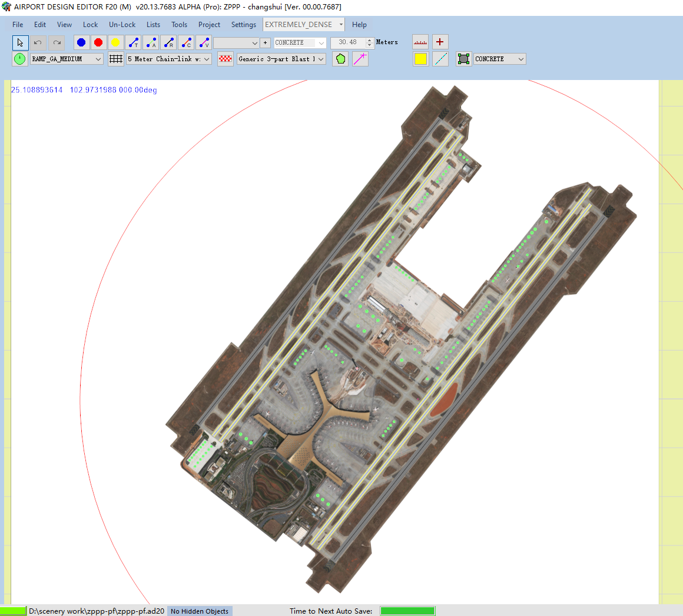683x616 pixels.
Task: Open the CONCRETE surface dropdown next to plus
Action: click(x=300, y=43)
